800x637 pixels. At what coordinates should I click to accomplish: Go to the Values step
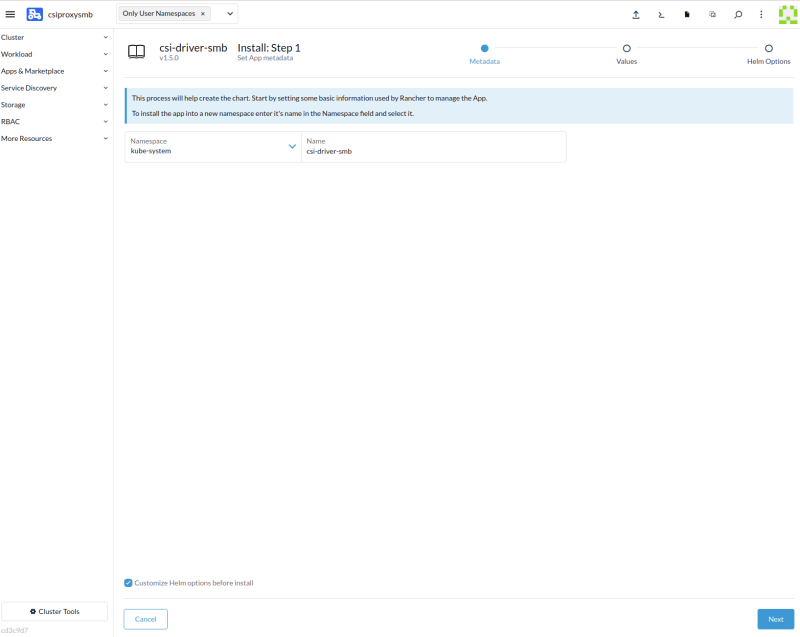tap(627, 54)
